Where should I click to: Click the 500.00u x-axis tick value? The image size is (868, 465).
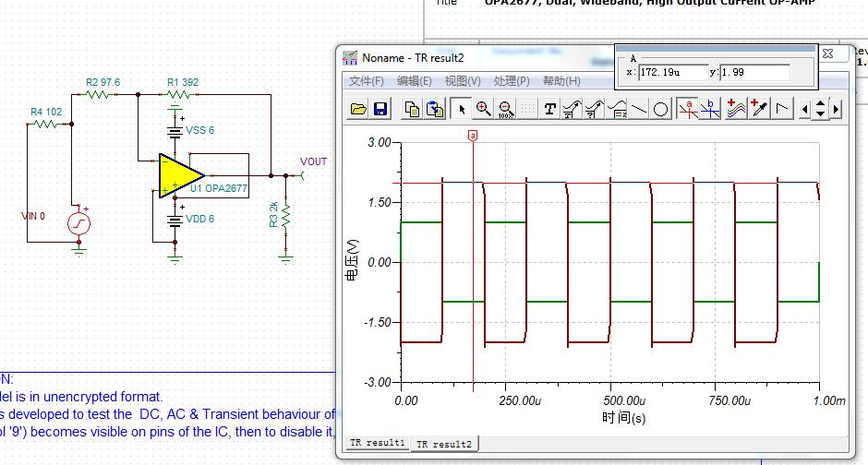coord(624,400)
